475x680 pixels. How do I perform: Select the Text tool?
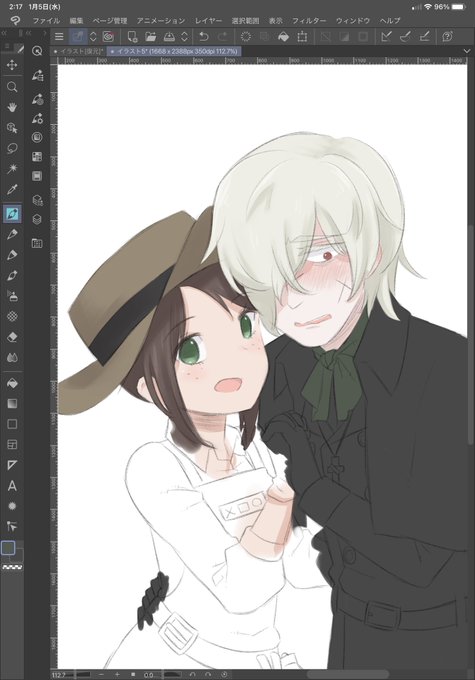pos(12,486)
